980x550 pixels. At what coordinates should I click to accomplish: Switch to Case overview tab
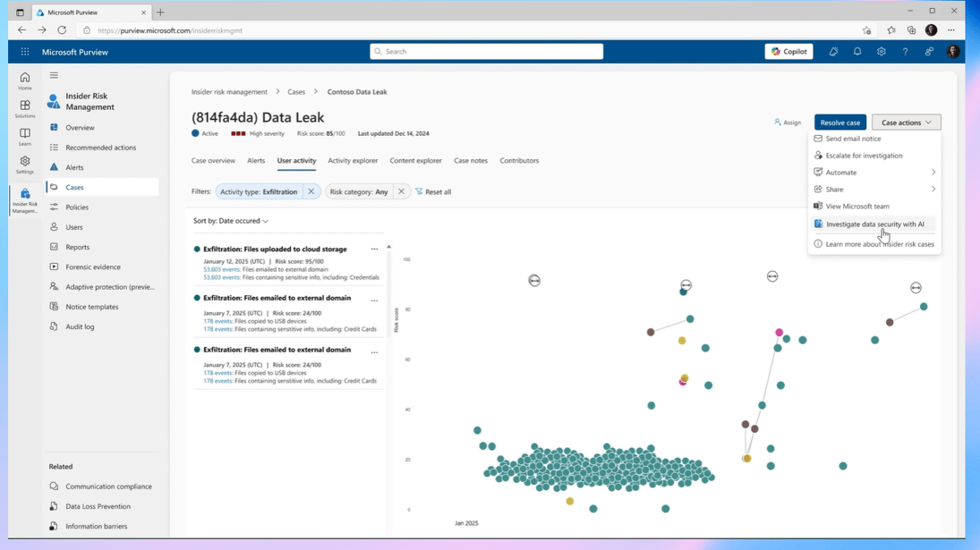(213, 160)
